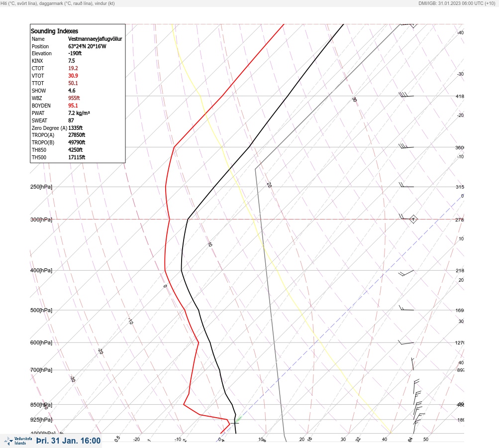Select the SHOW value 4.6
Viewport: 499px width, 448px height.
coord(72,91)
